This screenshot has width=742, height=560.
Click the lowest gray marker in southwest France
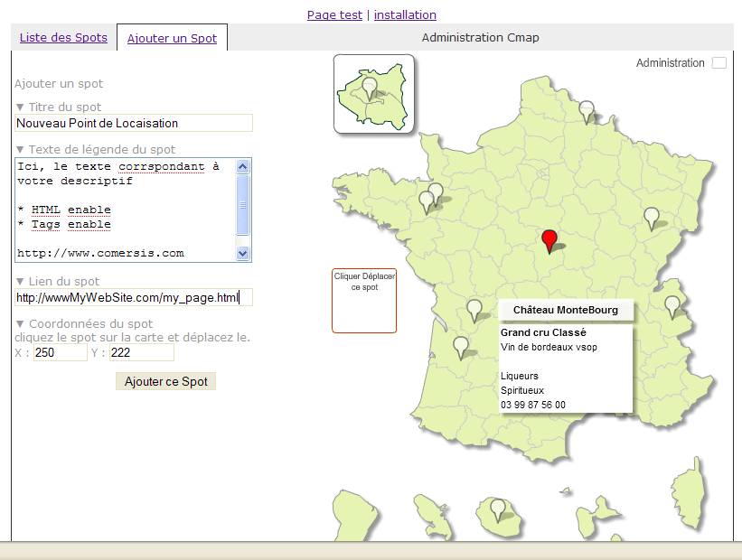click(461, 346)
